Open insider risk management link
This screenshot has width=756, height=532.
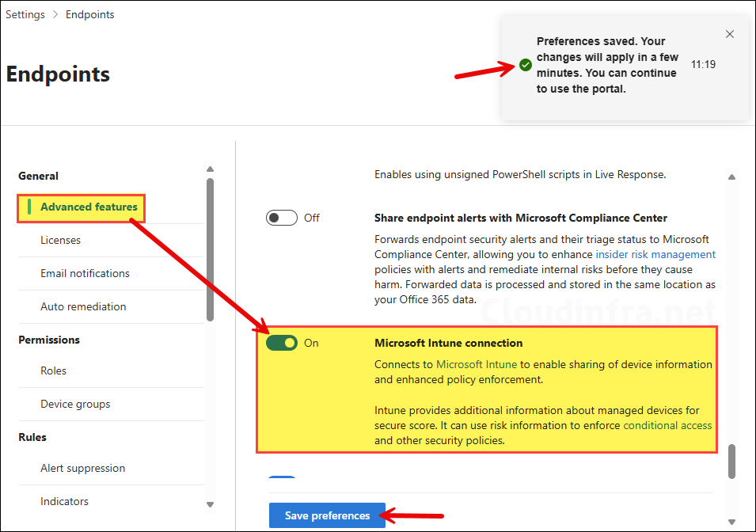click(x=655, y=255)
